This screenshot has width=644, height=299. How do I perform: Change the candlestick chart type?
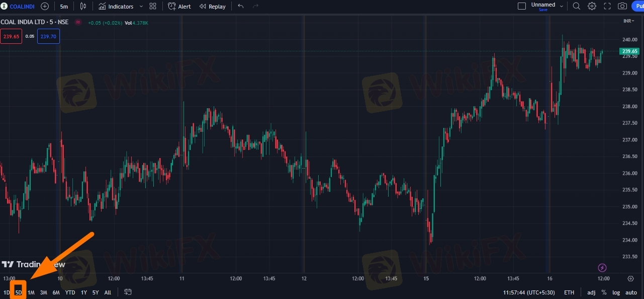[x=83, y=6]
